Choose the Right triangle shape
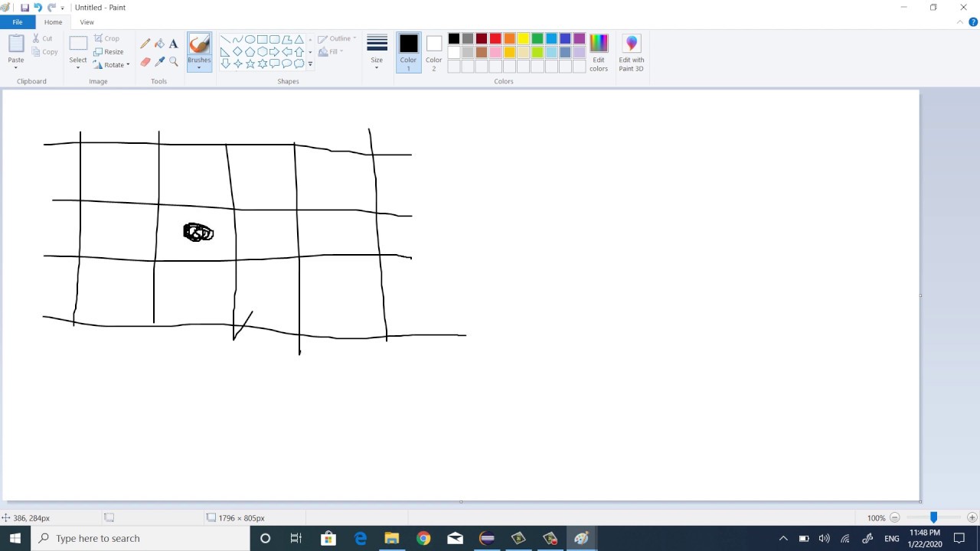 [x=225, y=51]
